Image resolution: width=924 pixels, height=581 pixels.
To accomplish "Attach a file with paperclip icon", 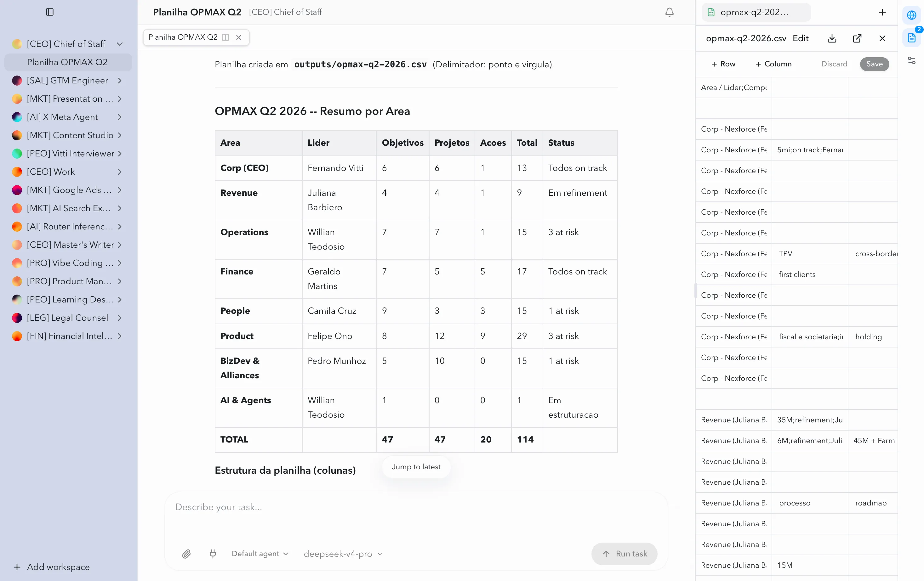I will [x=186, y=554].
